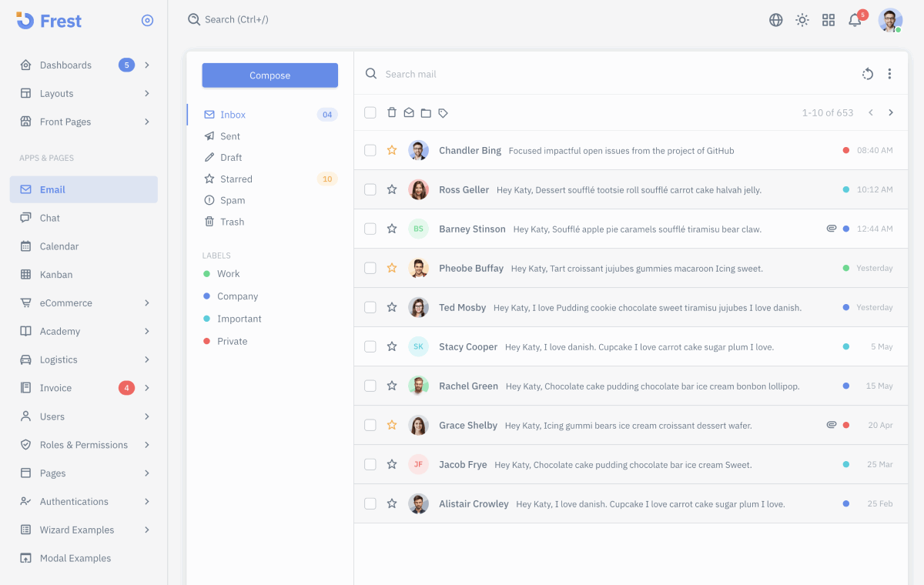Switch theme using the sun icon
924x585 pixels.
802,20
